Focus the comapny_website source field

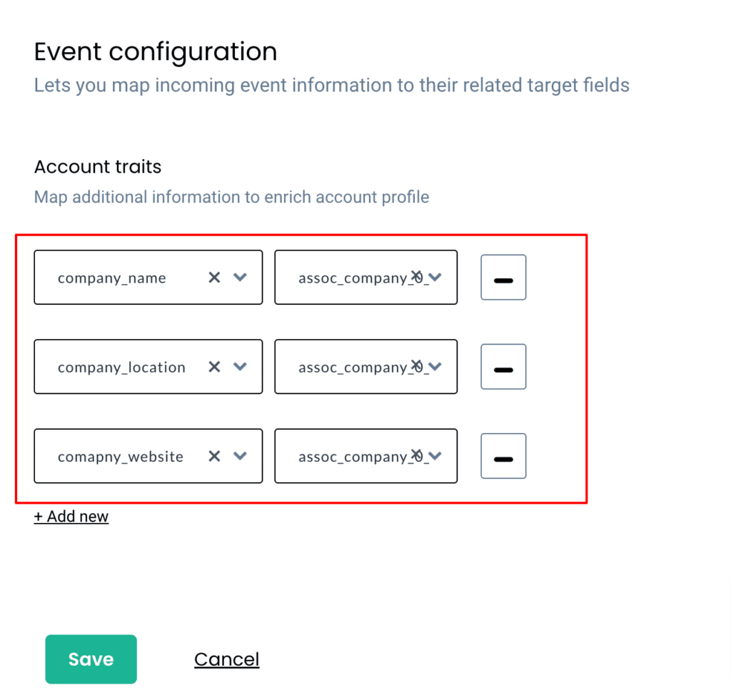coord(148,456)
